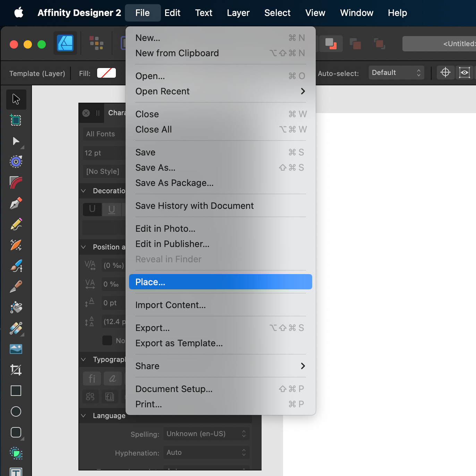Choose Place… from the File menu
476x476 pixels.
coord(221,282)
